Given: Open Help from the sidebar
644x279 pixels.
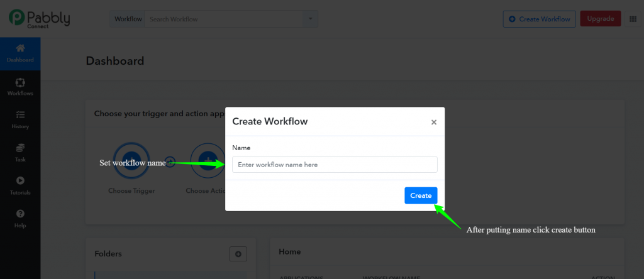Looking at the screenshot, I should pos(20,219).
